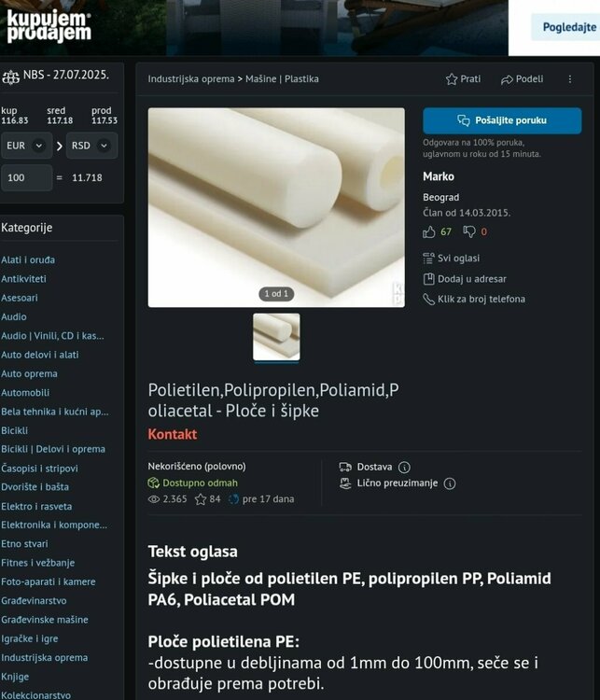This screenshot has width=600, height=700.
Task: Click the main product image
Action: (276, 207)
